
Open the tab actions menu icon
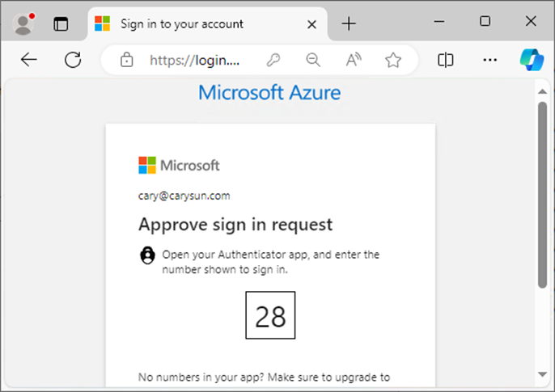tap(61, 24)
